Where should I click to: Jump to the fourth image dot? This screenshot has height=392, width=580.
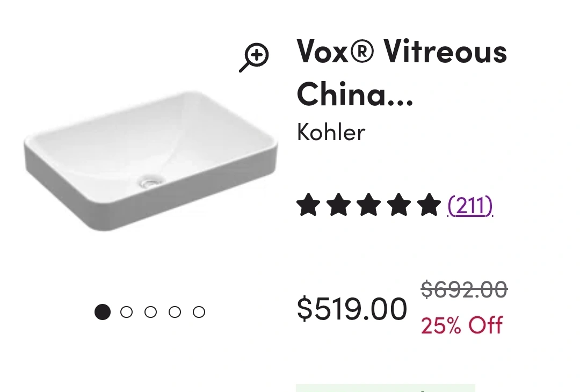(175, 312)
